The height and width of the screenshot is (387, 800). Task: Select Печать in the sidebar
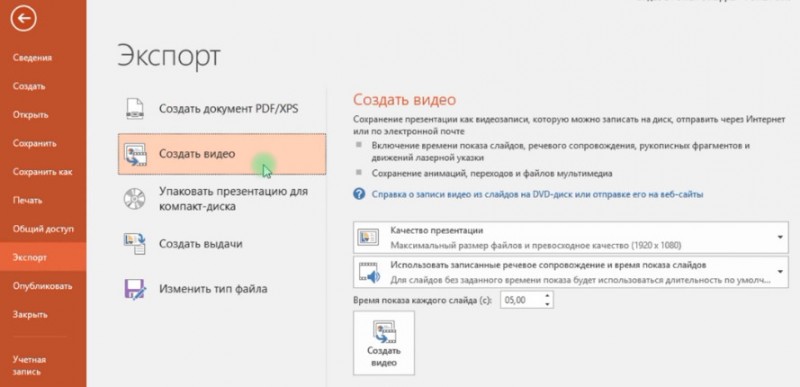click(27, 200)
